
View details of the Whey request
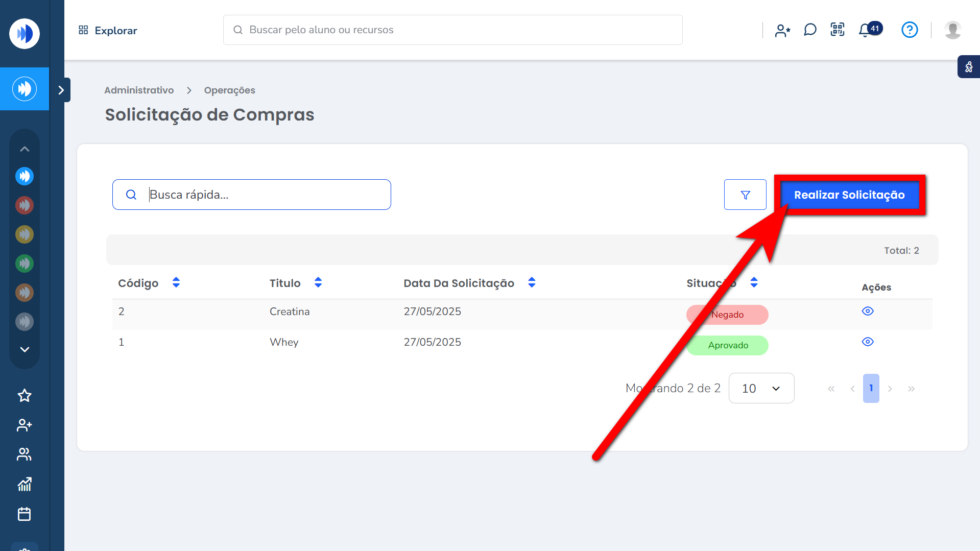tap(868, 342)
